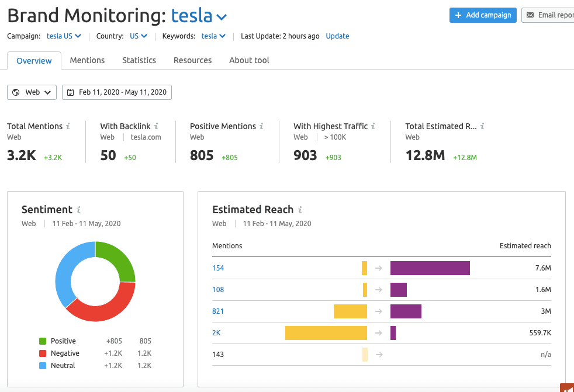Click the purple reach bar in the 3M row
This screenshot has height=392, width=574.
(x=406, y=311)
